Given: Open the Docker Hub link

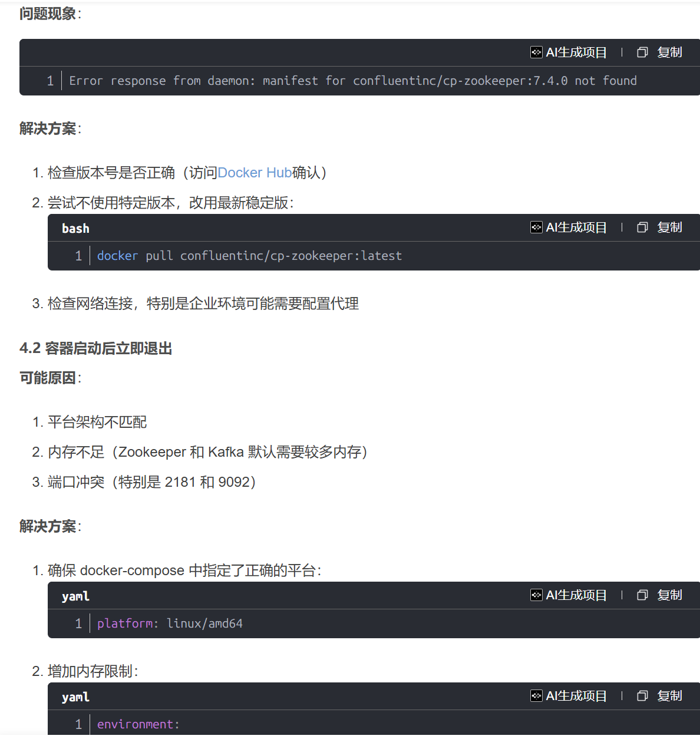Looking at the screenshot, I should 255,173.
